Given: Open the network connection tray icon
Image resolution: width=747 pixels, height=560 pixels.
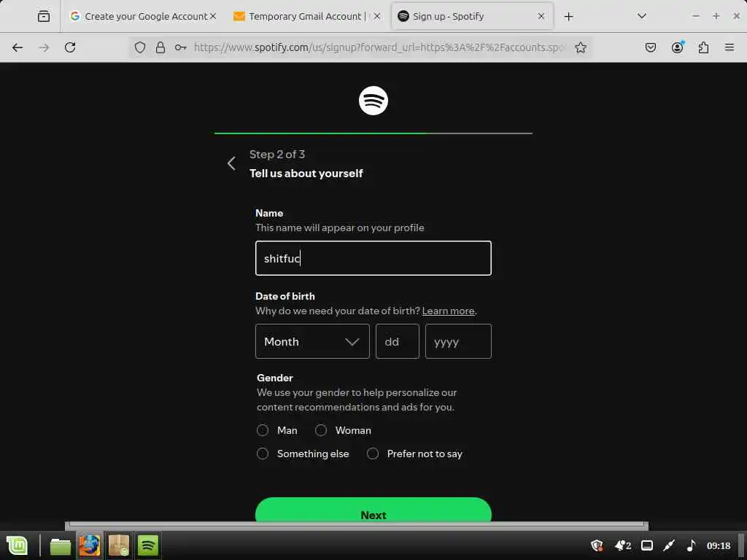Looking at the screenshot, I should click(x=669, y=545).
